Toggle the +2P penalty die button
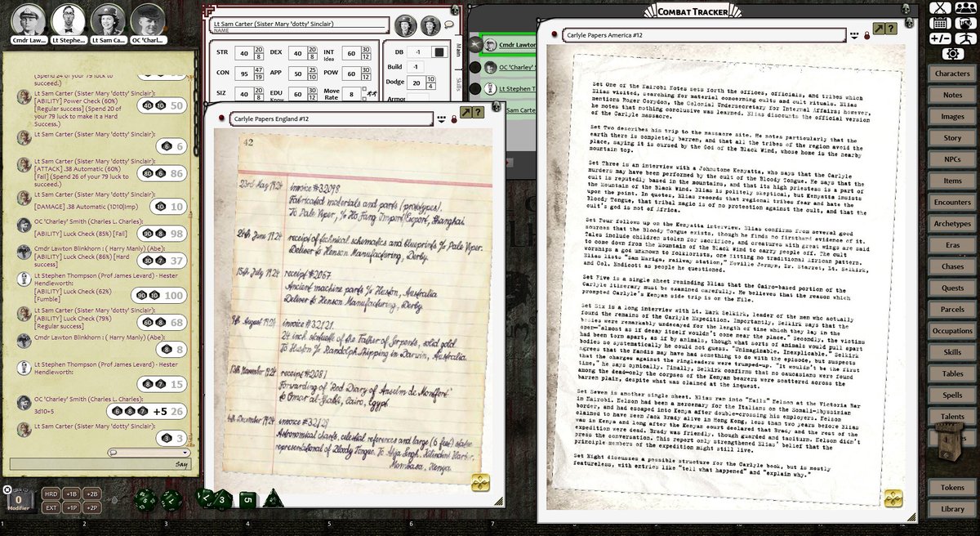Viewport: 980px width, 536px height. click(93, 507)
